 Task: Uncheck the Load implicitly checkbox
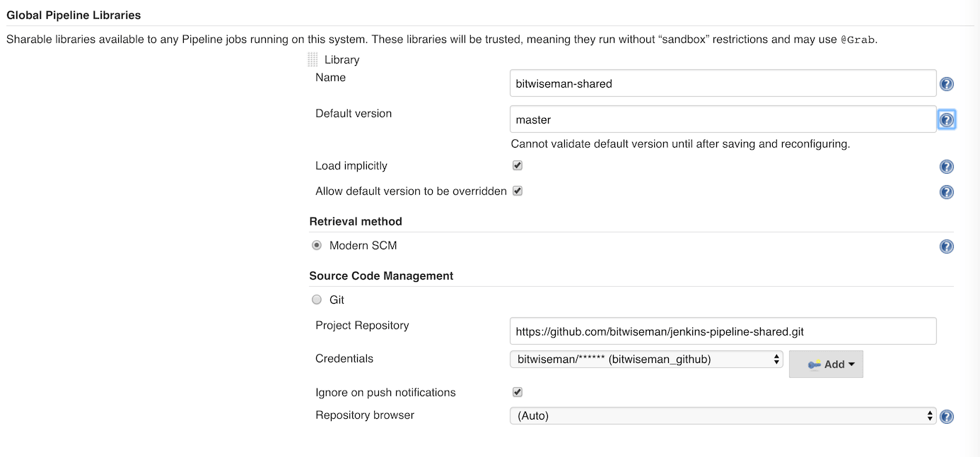(517, 165)
